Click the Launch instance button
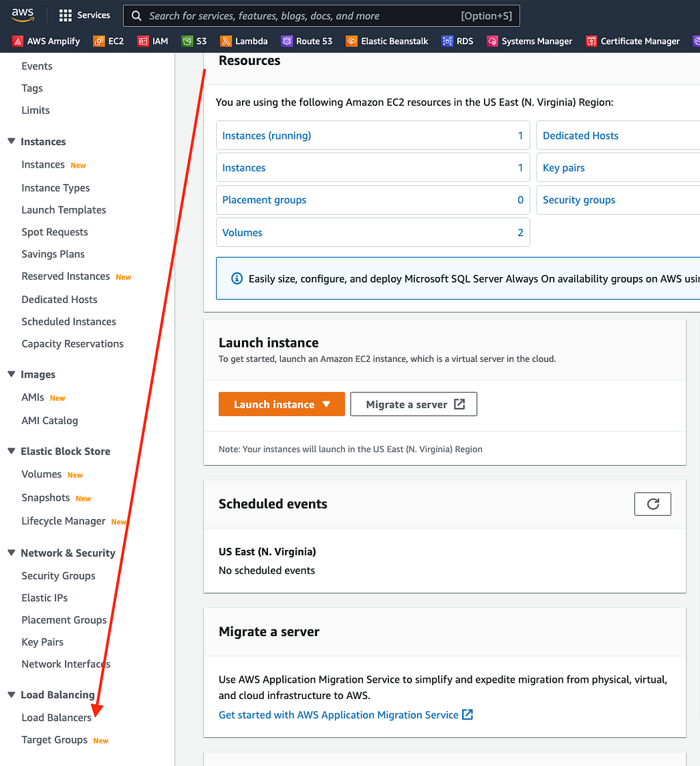The image size is (700, 766). [273, 404]
